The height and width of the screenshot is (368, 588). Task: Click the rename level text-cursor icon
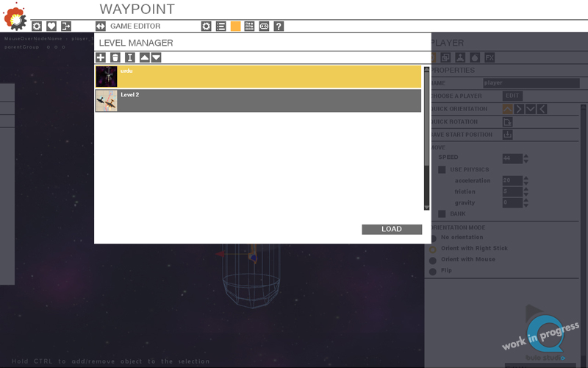(x=130, y=57)
